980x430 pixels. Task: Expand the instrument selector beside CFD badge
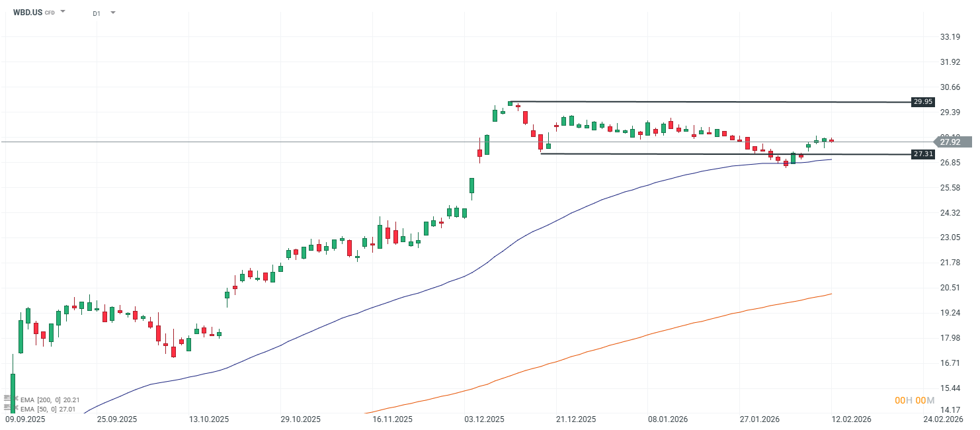[x=62, y=11]
